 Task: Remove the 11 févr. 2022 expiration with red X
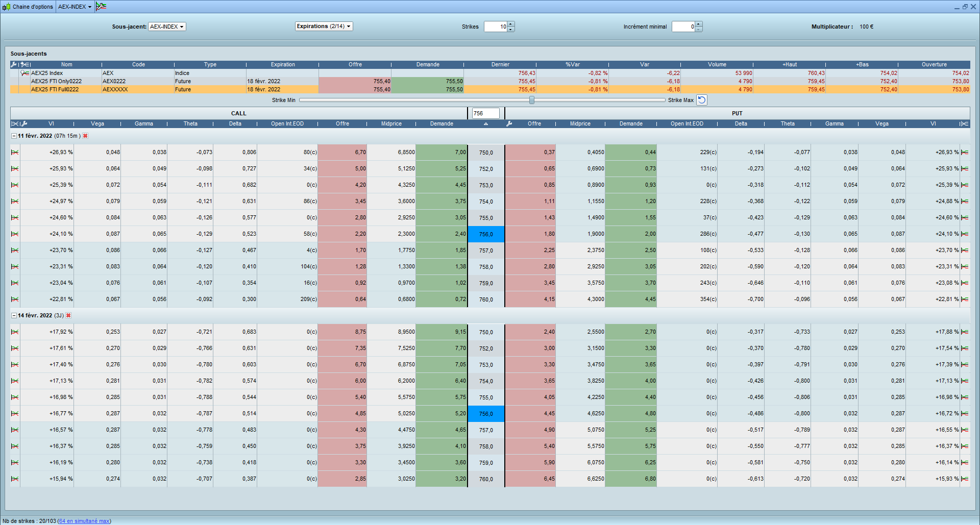[85, 136]
